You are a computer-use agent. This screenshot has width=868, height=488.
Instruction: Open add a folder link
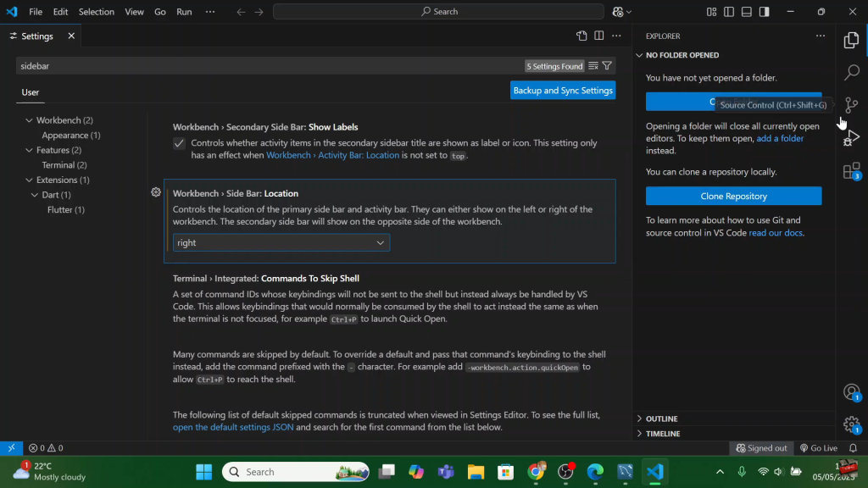click(x=780, y=138)
